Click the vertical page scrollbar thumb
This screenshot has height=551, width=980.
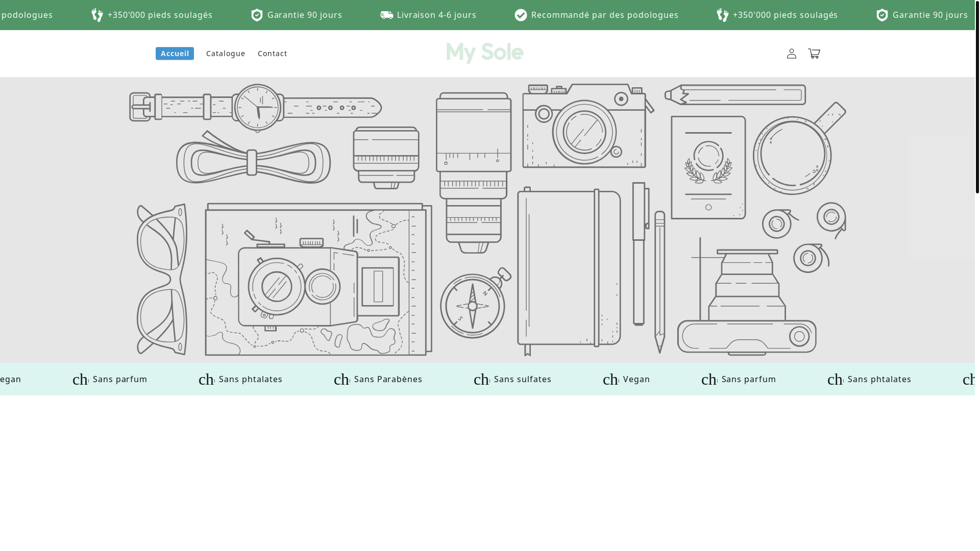(977, 97)
